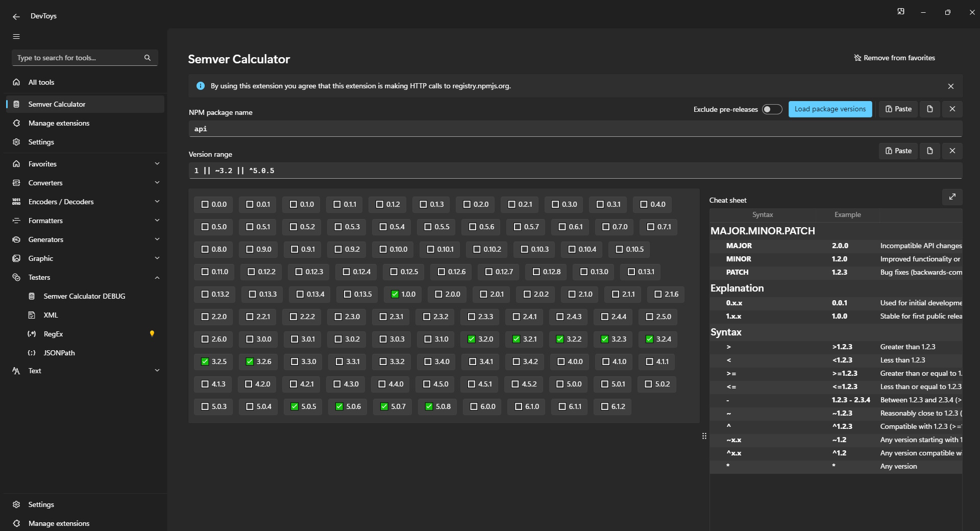The height and width of the screenshot is (531, 980).
Task: Click the 1.2.3 - 2.3.4 example
Action: click(851, 400)
